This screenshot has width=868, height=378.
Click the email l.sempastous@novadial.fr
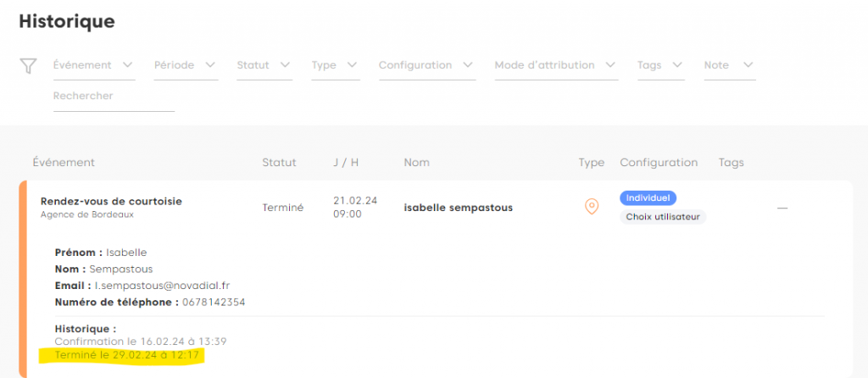click(x=161, y=286)
